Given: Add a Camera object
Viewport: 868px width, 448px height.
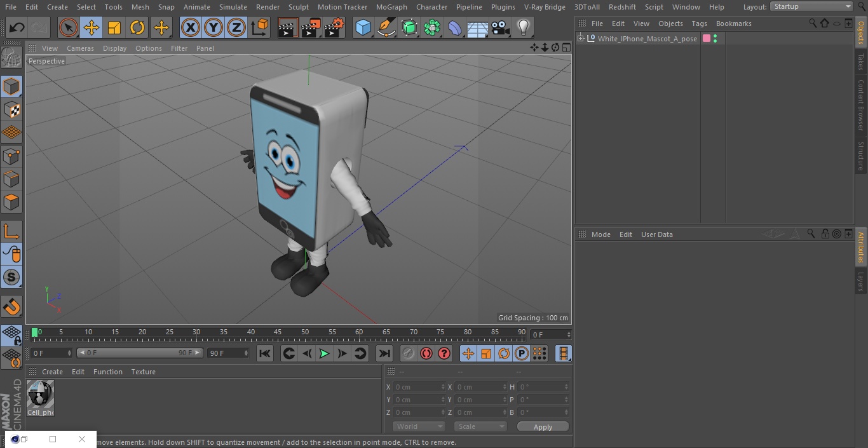Looking at the screenshot, I should pos(501,27).
